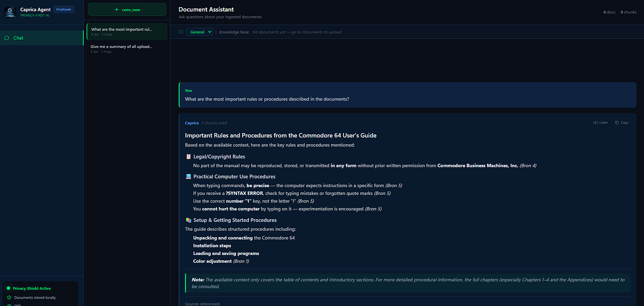This screenshot has width=644, height=306.
Task: Click the shield icon beside Documents stored locally
Action: tap(9, 297)
